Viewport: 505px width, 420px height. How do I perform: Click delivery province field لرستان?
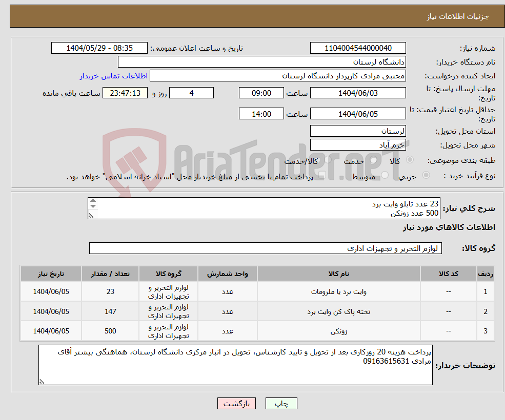[x=358, y=131]
